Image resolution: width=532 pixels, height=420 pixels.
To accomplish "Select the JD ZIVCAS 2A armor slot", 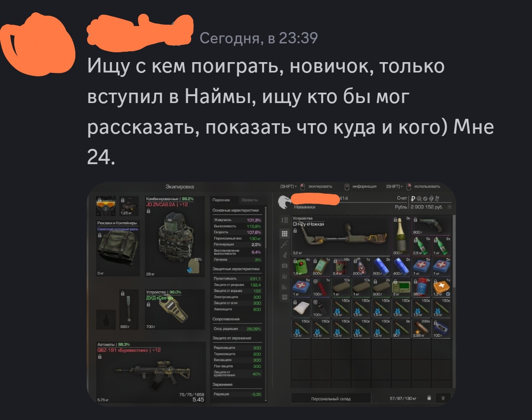I will pyautogui.click(x=175, y=236).
